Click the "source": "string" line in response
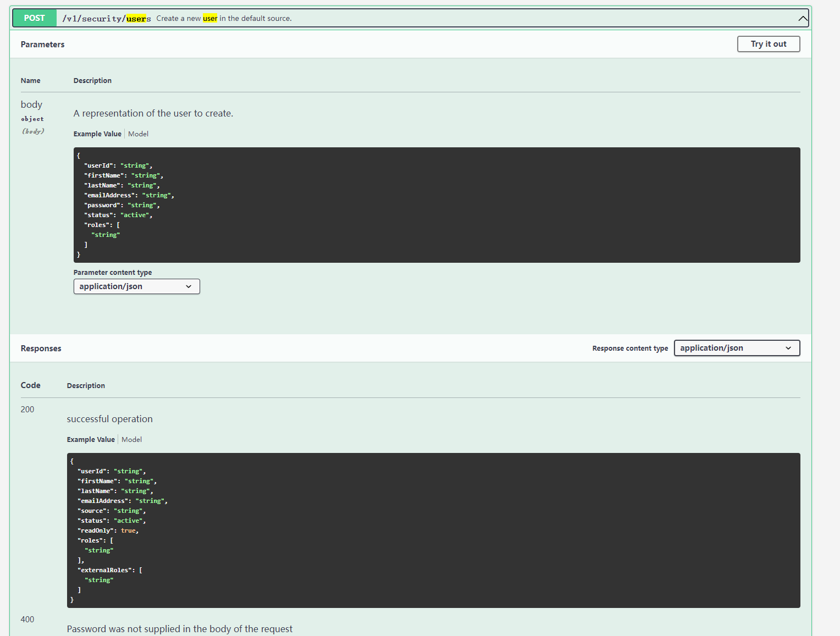Screen dimensions: 840x636 pos(112,511)
